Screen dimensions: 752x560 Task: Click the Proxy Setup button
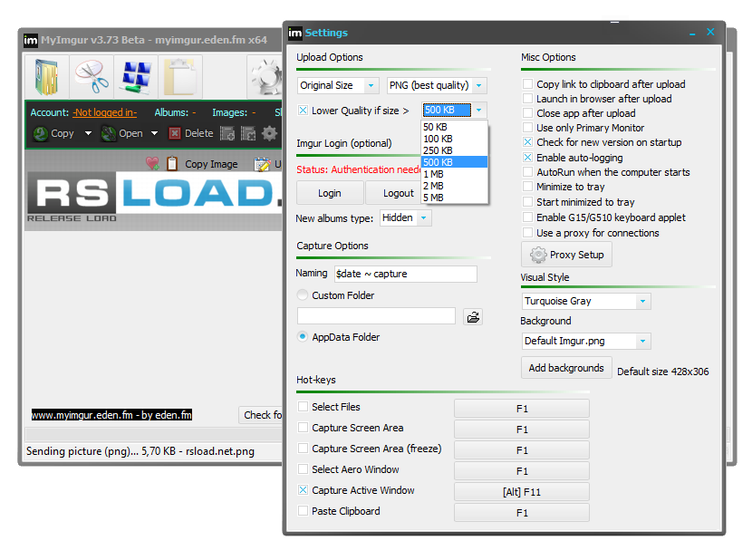pos(566,255)
